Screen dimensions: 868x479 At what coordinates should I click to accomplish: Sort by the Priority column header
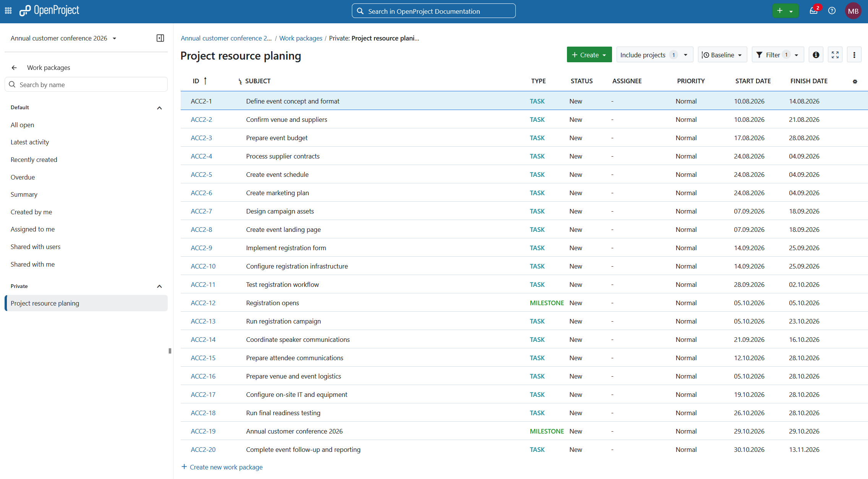pyautogui.click(x=691, y=81)
